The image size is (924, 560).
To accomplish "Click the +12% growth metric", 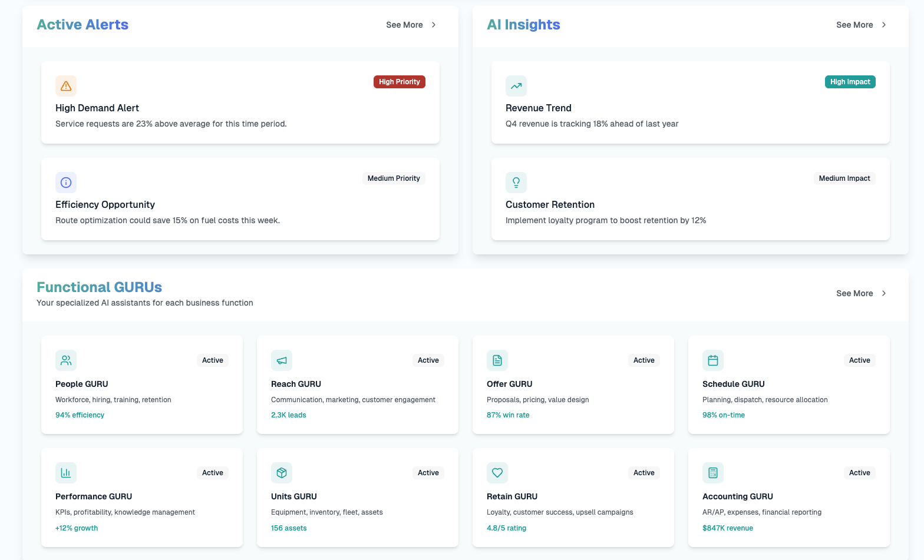I will 77,528.
